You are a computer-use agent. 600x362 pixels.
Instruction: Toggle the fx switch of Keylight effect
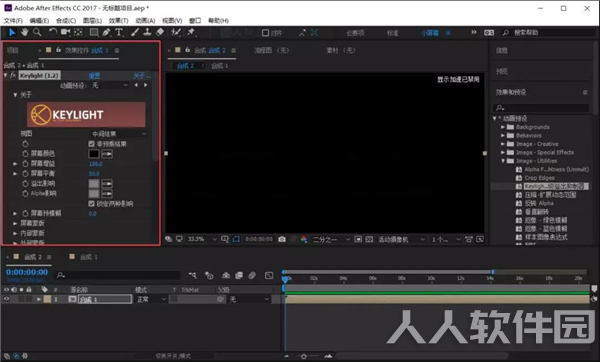click(13, 75)
